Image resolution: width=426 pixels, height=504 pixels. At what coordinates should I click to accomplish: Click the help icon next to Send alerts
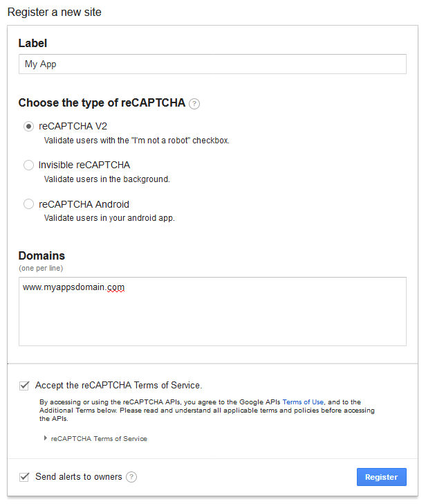pos(131,477)
